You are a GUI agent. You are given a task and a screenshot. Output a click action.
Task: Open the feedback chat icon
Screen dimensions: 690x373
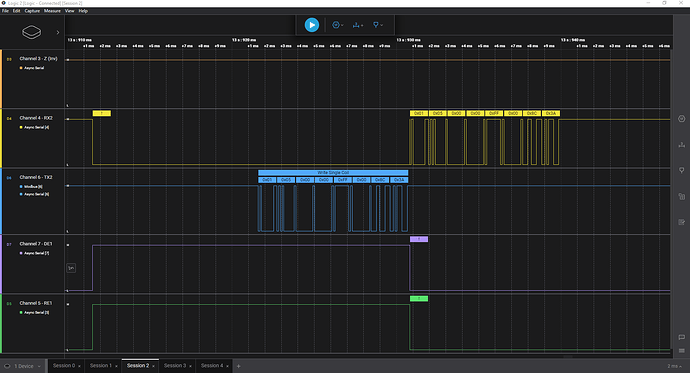(681, 337)
